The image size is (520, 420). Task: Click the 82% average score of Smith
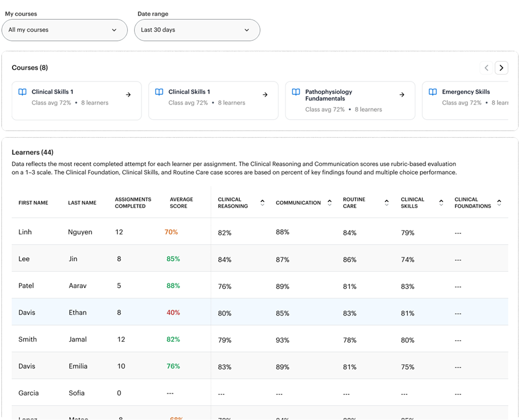coord(173,339)
